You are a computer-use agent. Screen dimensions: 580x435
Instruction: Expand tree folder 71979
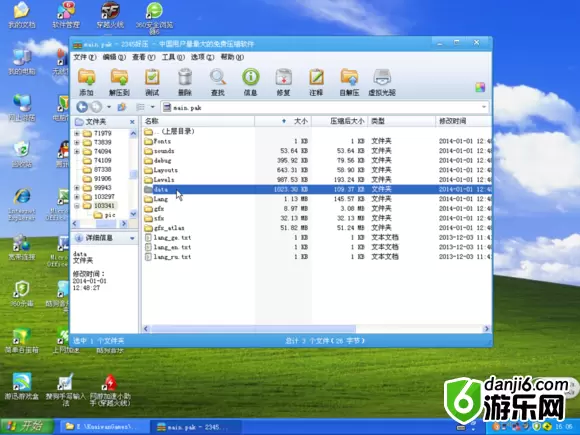pos(77,133)
